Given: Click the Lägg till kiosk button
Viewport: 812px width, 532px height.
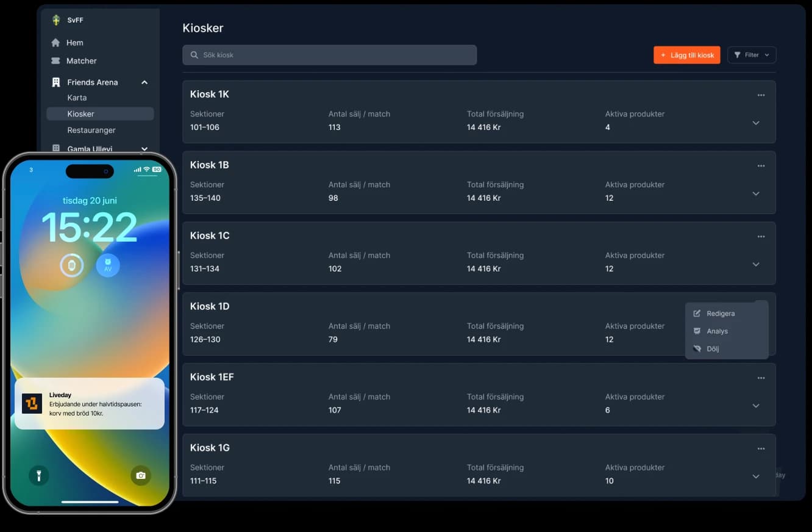Looking at the screenshot, I should tap(687, 55).
